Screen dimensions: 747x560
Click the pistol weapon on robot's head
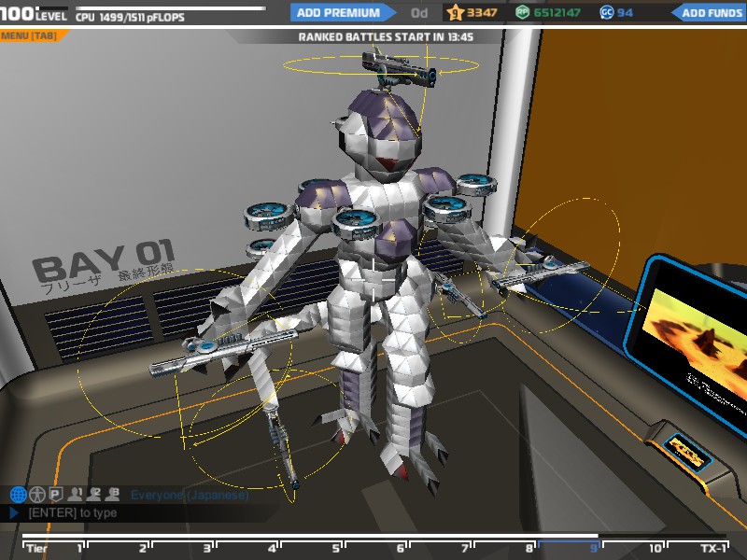(400, 68)
